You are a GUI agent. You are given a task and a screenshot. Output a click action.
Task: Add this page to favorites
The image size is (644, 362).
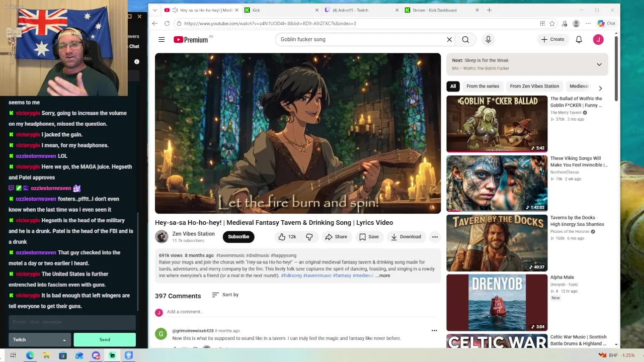(552, 23)
